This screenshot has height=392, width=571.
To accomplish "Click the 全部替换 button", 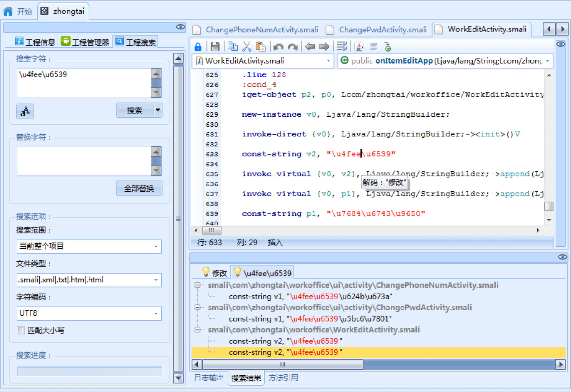I will (139, 188).
